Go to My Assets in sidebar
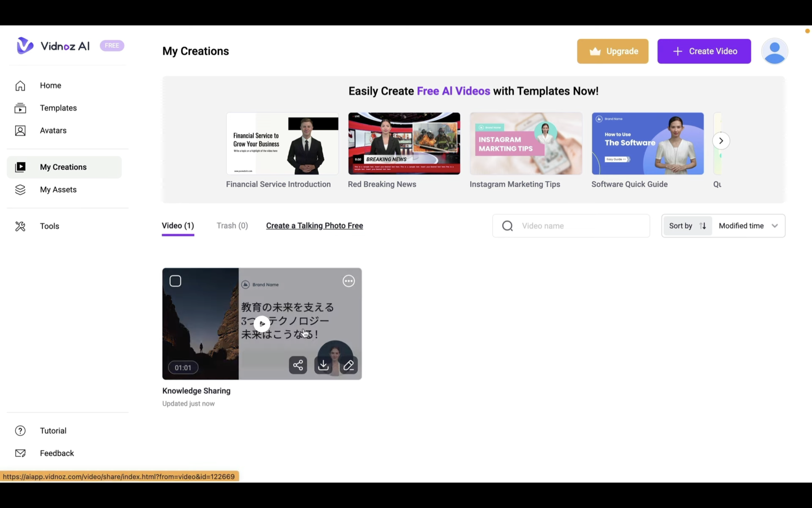Viewport: 812px width, 508px height. point(58,190)
